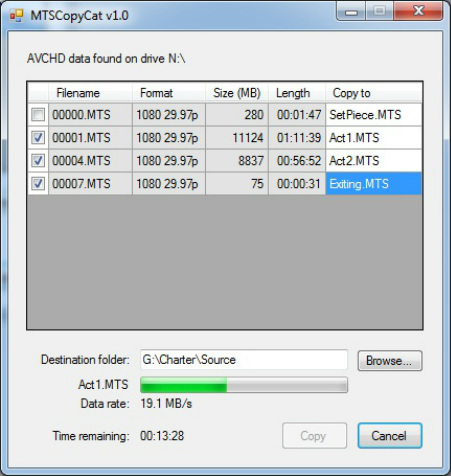
Task: Uncheck the 00004.MTS file checkbox
Action: 38,161
